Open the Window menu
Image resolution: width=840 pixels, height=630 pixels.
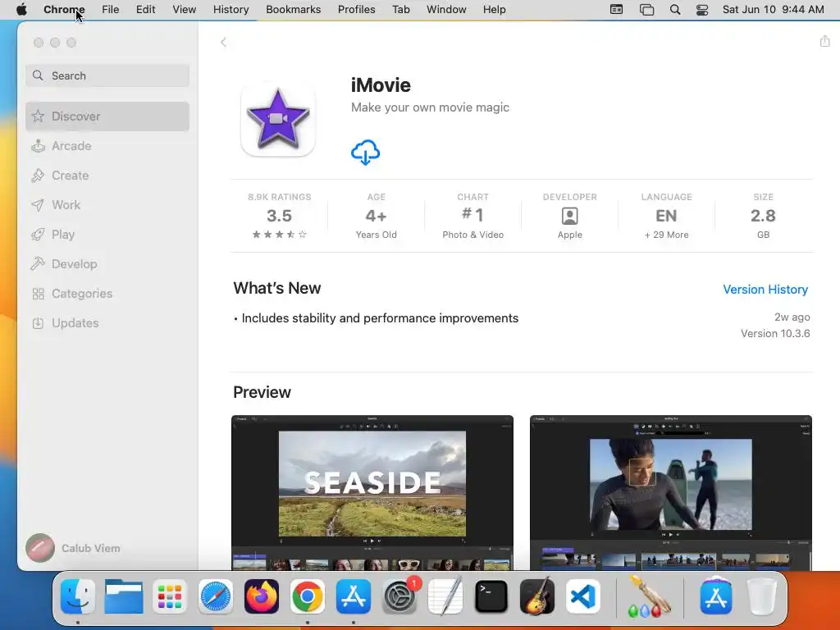pyautogui.click(x=446, y=10)
